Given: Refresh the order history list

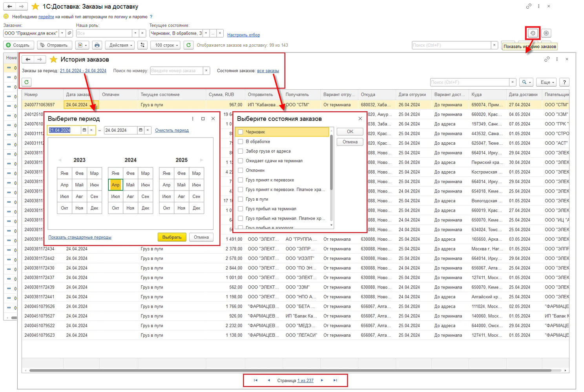Looking at the screenshot, I should click(x=27, y=82).
